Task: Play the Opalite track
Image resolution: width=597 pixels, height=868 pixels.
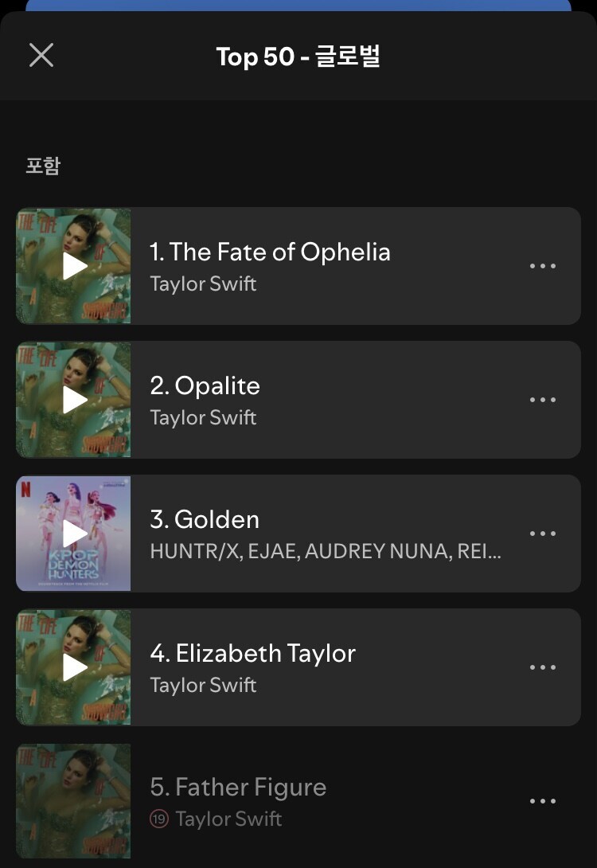Action: 74,400
